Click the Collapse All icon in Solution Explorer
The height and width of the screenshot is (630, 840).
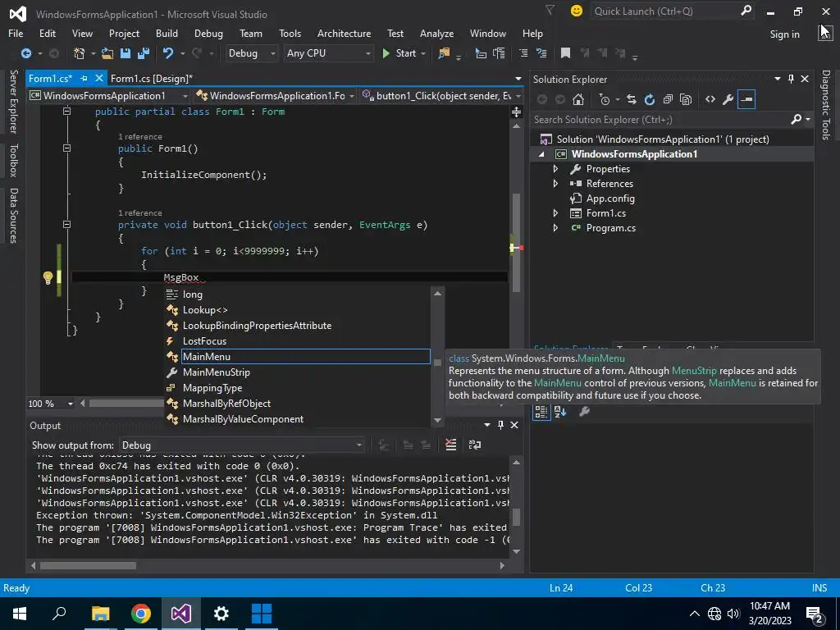668,99
